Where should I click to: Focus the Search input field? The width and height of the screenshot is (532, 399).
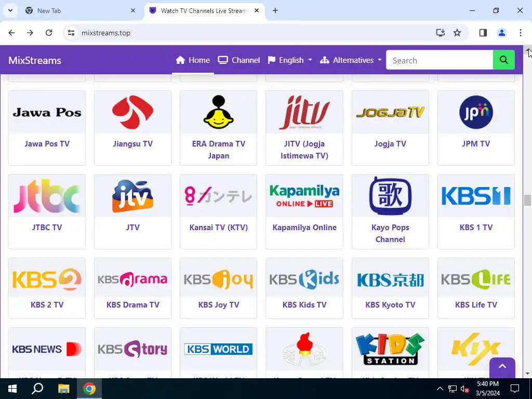click(440, 60)
